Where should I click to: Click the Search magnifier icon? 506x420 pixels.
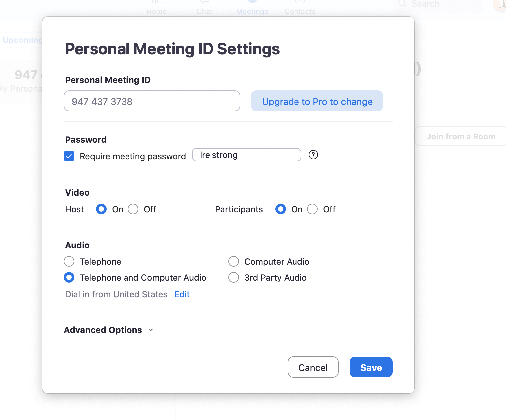(402, 4)
